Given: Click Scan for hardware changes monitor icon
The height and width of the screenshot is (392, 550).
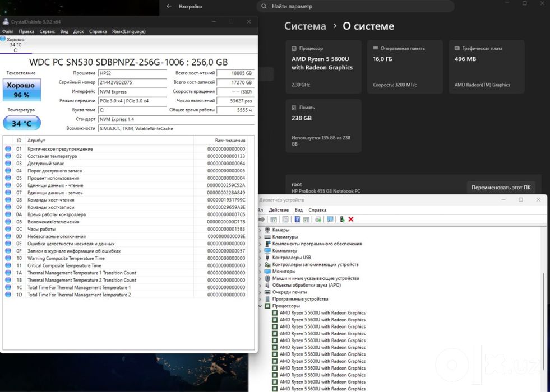Looking at the screenshot, I should [330, 220].
